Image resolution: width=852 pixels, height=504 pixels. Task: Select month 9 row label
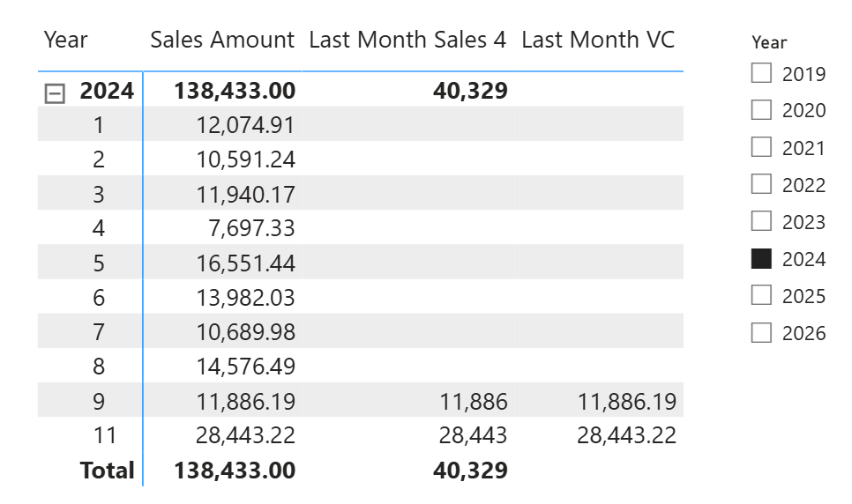(x=98, y=402)
